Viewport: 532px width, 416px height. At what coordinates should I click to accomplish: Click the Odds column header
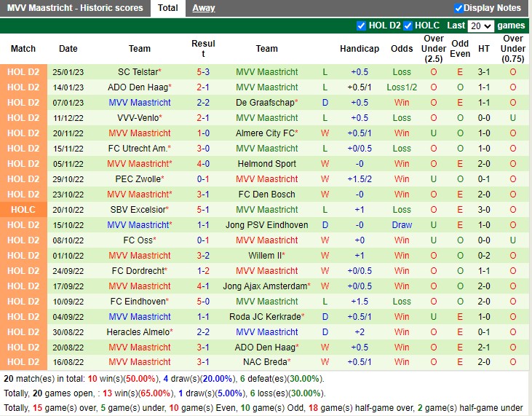[x=402, y=49]
